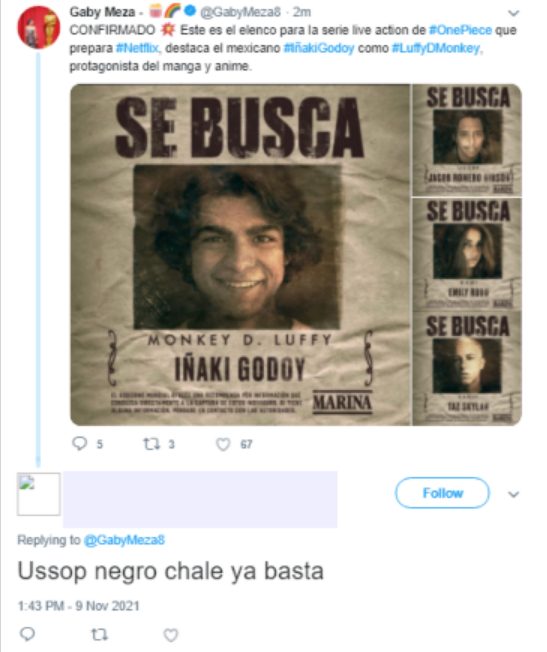This screenshot has width=547, height=652.
Task: Like the 'Ussop negro chale ya basta' reply
Action: pyautogui.click(x=171, y=635)
